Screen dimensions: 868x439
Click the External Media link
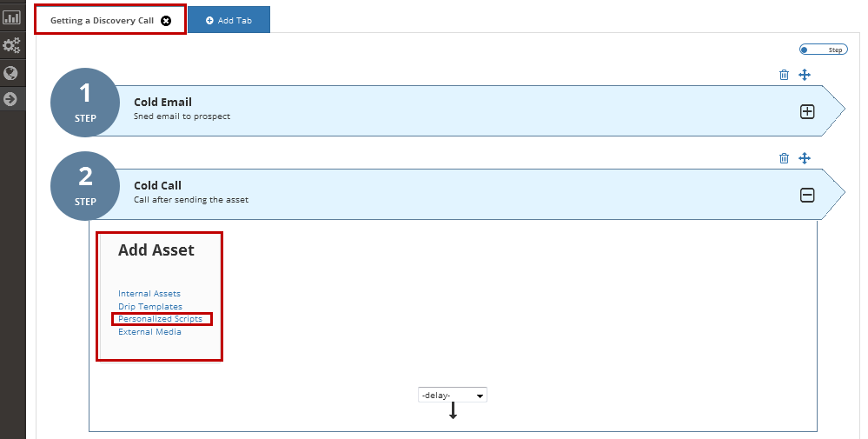(149, 331)
